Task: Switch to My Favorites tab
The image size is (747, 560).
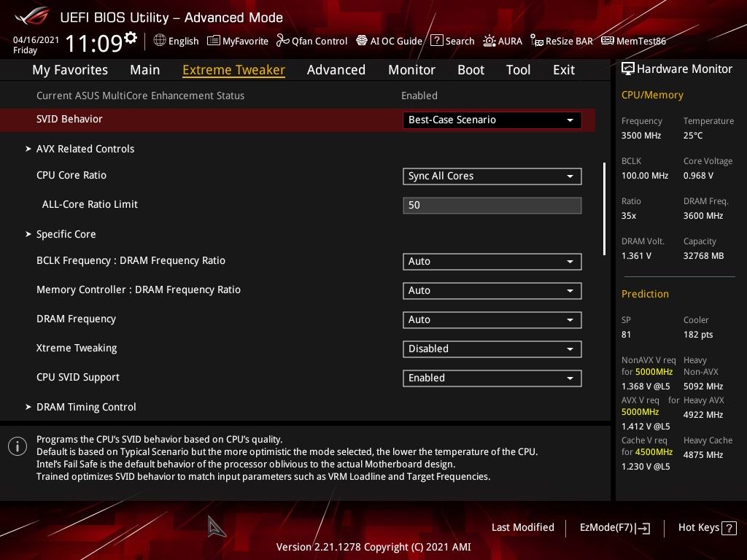Action: point(70,70)
